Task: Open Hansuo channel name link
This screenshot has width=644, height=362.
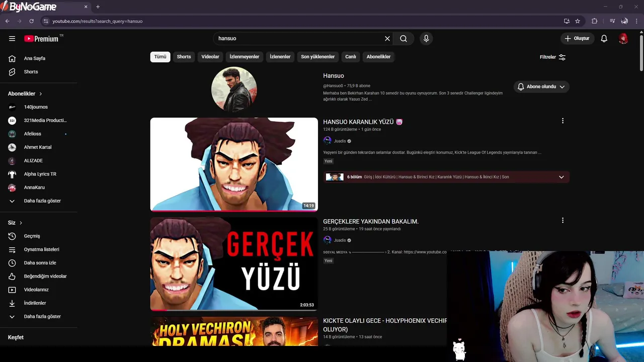Action: [x=334, y=75]
